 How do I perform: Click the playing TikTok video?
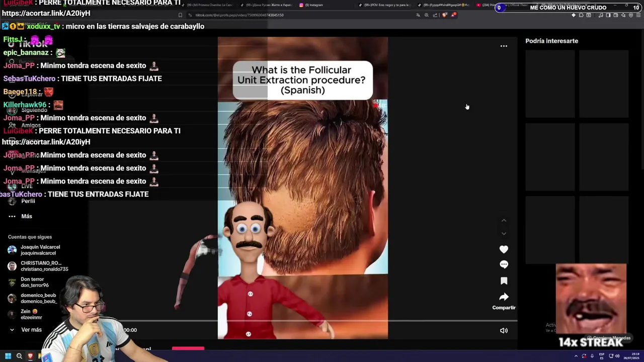tap(302, 188)
